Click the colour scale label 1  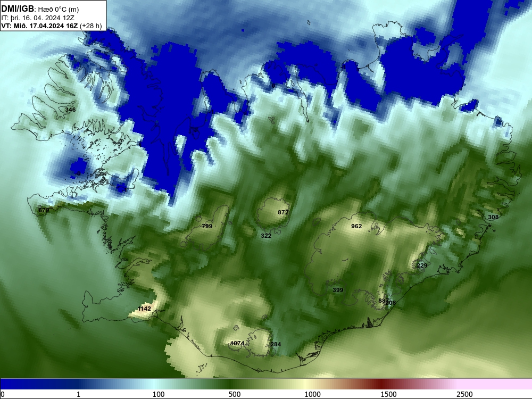click(x=78, y=394)
